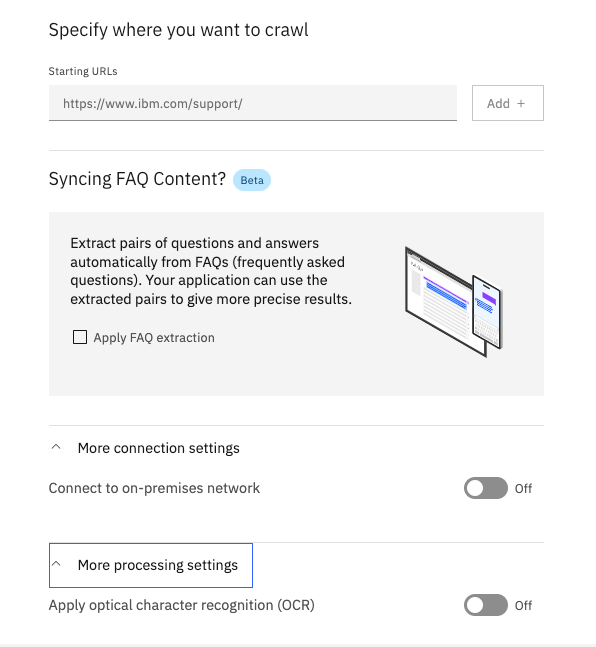Click the Add + button
This screenshot has width=596, height=647.
pyautogui.click(x=508, y=103)
